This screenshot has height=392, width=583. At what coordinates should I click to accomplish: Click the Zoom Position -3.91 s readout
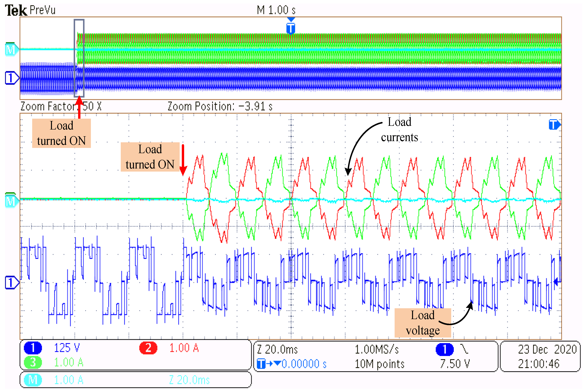(220, 106)
